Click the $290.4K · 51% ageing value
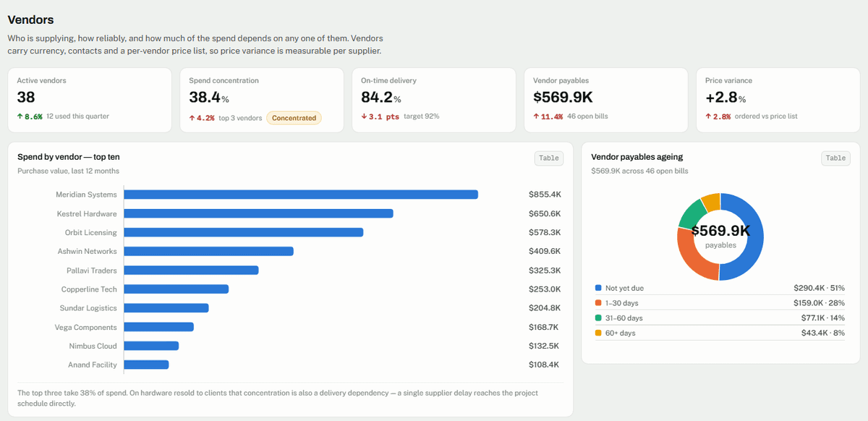The image size is (868, 421). [x=819, y=288]
